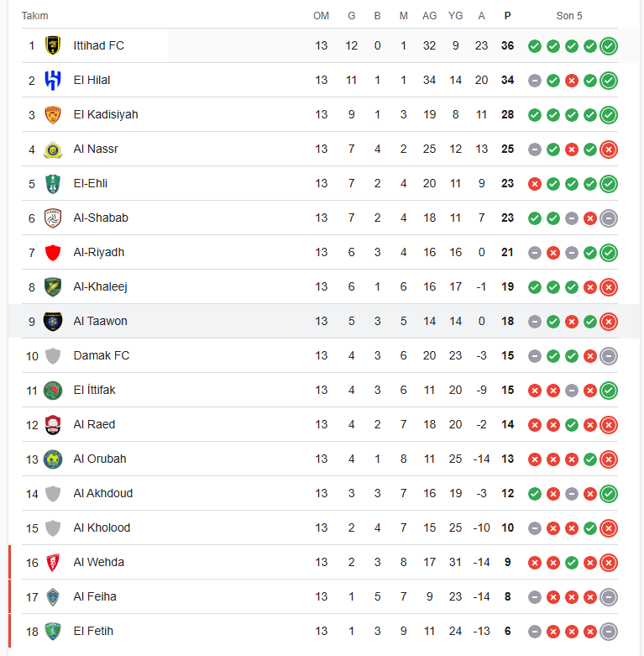
Task: Click the Al Wehda red crest
Action: pyautogui.click(x=53, y=562)
